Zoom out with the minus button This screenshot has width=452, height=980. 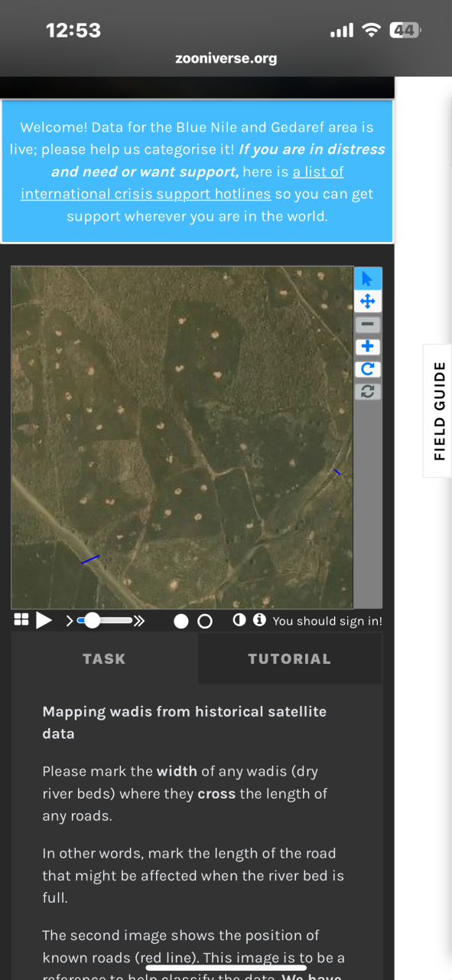pyautogui.click(x=368, y=324)
